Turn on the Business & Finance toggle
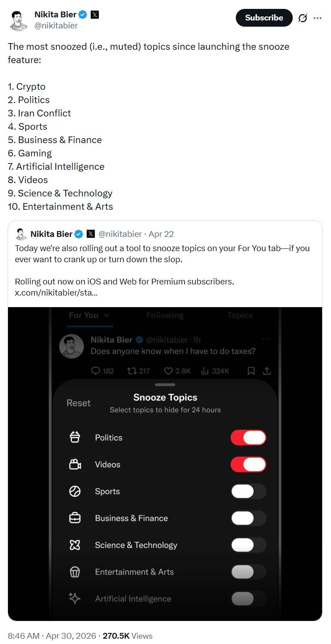The height and width of the screenshot is (644, 331). click(248, 518)
